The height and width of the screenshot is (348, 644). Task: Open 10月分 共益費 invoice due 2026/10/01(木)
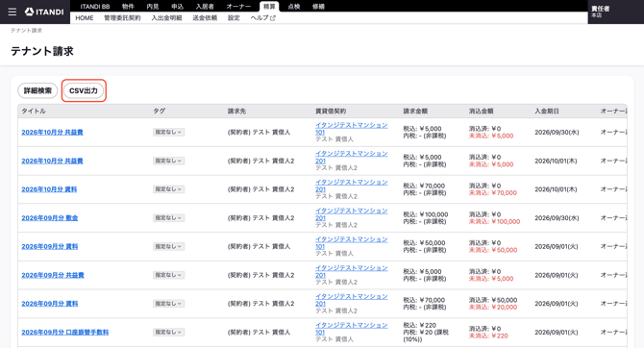click(x=52, y=161)
